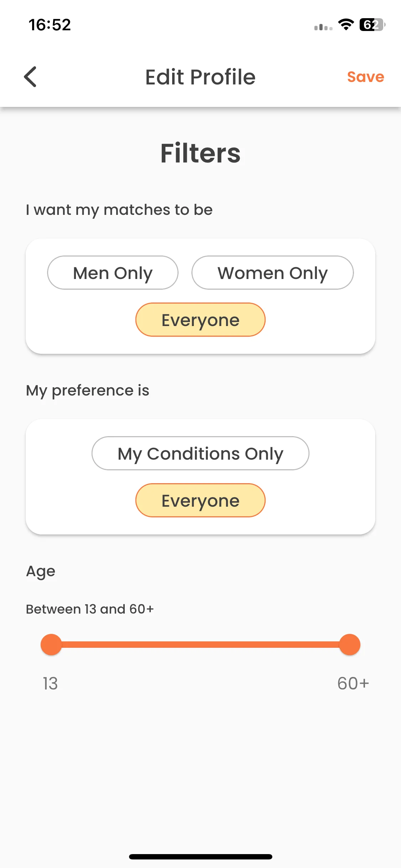
Task: Tap the Between 13 and 60+ text
Action: 90,609
